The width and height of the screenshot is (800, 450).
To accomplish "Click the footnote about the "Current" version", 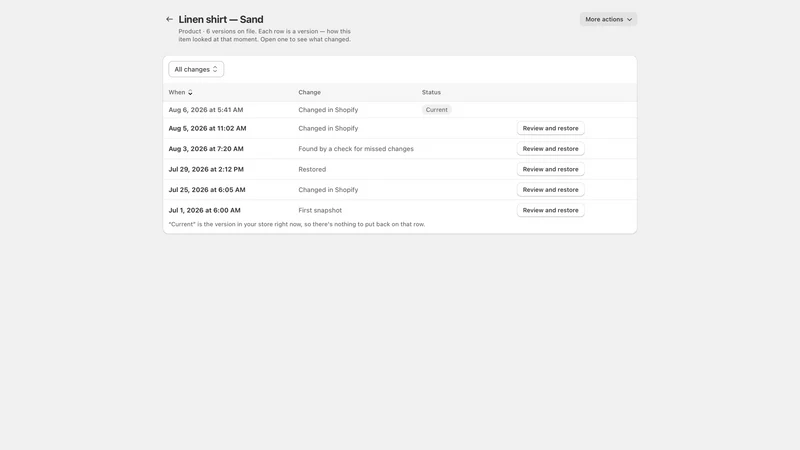I will click(296, 224).
